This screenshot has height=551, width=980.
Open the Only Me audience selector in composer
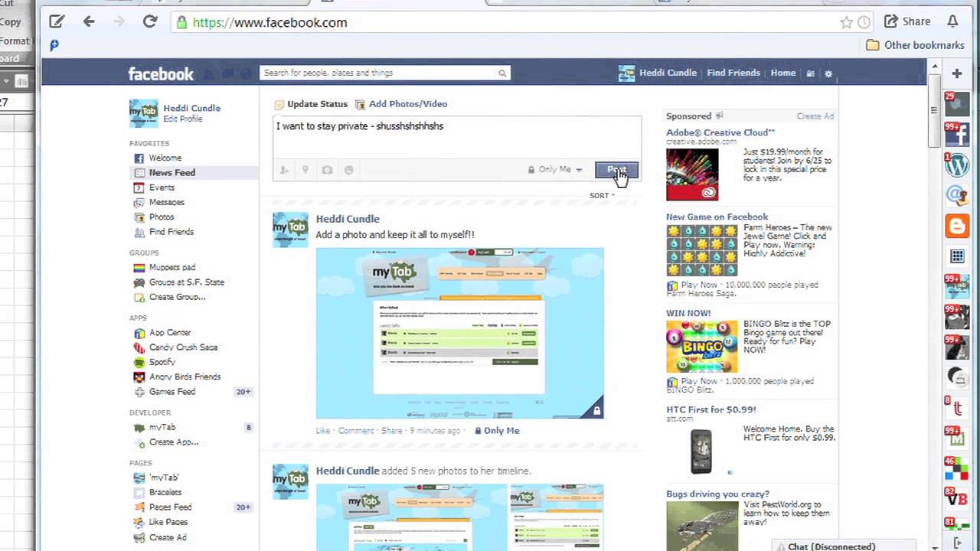tap(555, 170)
